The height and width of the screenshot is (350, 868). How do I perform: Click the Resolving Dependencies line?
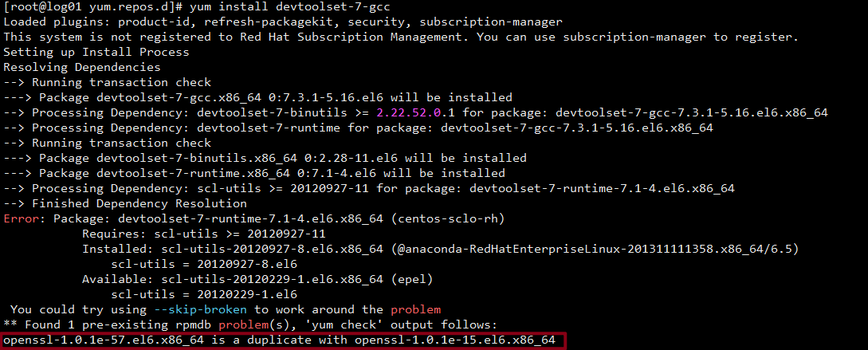(82, 68)
